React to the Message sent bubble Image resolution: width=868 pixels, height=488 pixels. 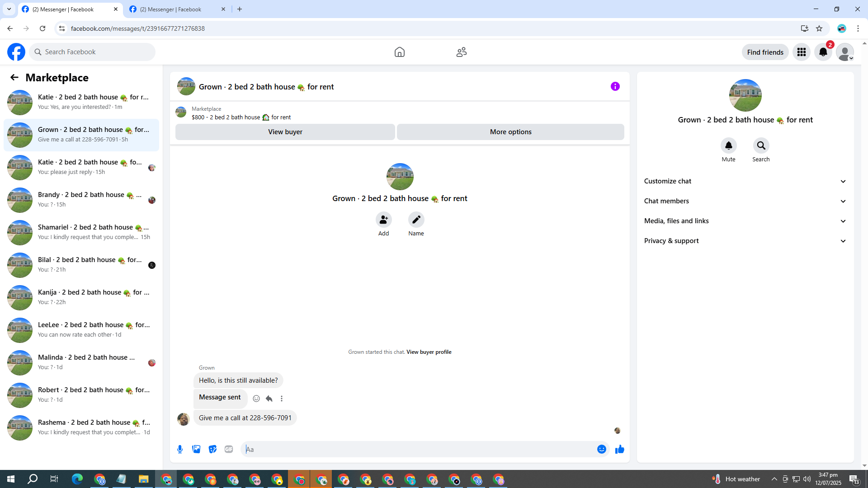256,399
